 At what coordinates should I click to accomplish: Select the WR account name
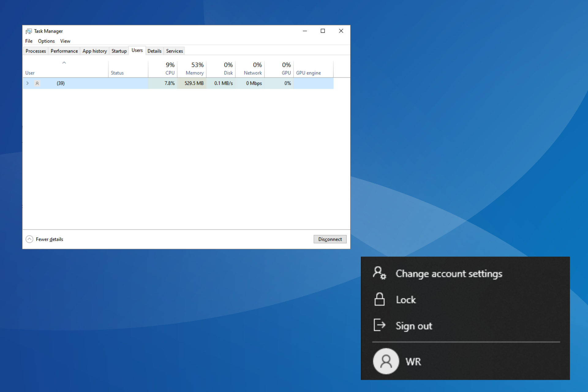(413, 362)
